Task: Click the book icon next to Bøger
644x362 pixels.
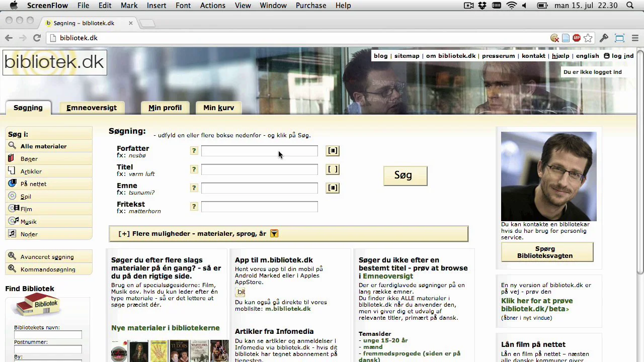Action: coord(12,158)
